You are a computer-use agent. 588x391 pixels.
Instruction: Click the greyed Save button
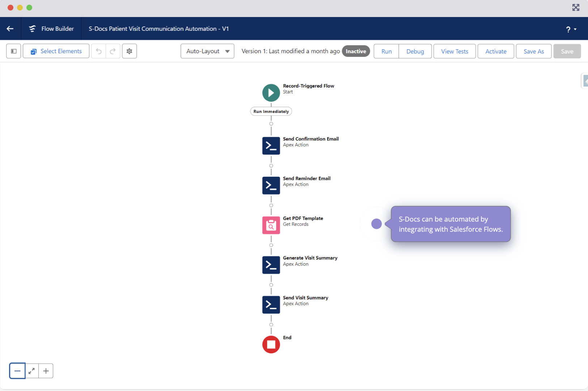567,51
